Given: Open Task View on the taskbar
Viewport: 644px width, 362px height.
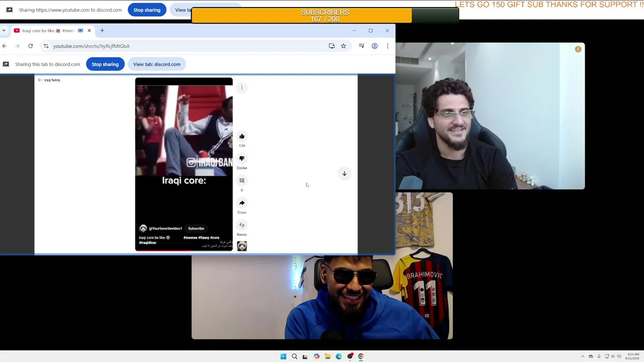Looking at the screenshot, I should pos(305,356).
